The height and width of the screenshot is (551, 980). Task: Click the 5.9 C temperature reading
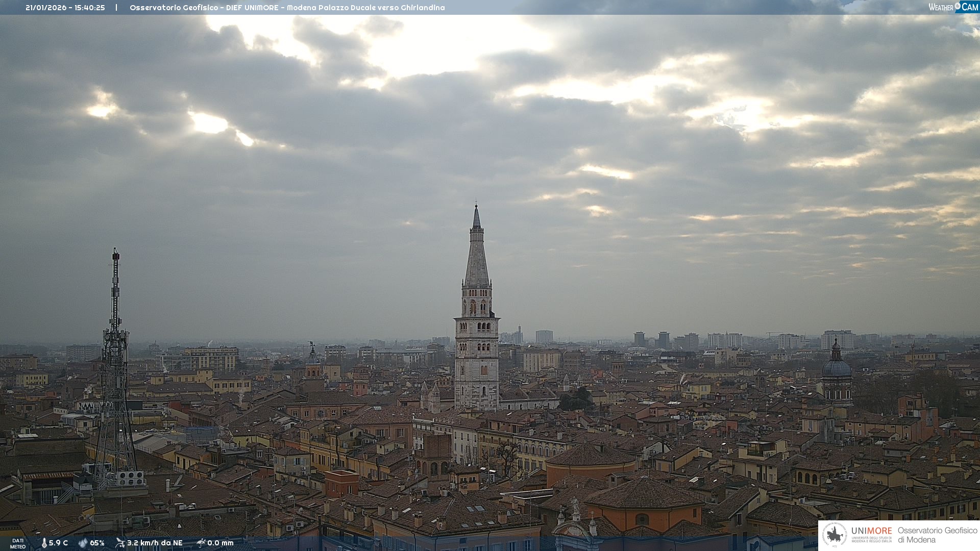59,543
